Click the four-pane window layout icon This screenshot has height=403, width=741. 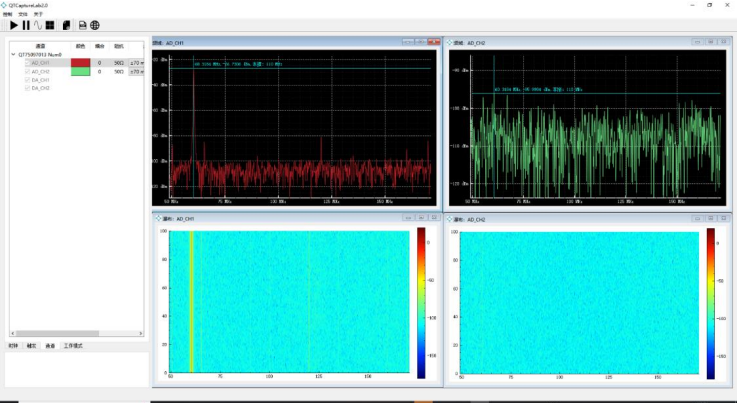(50, 25)
